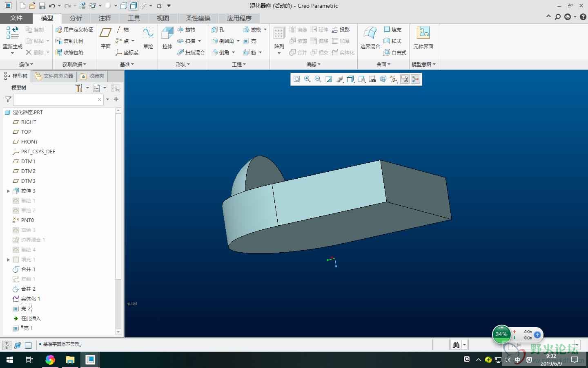Open the Windows Start menu

coord(10,360)
